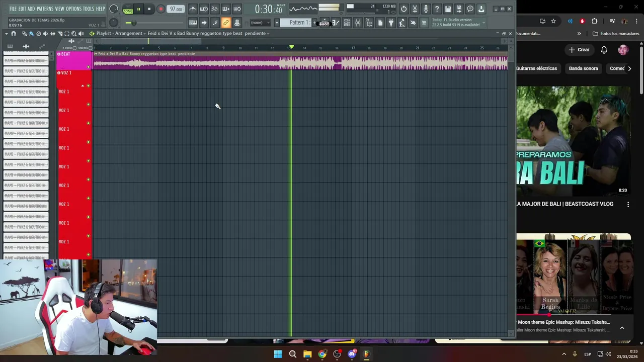Image resolution: width=644 pixels, height=362 pixels.
Task: Open the metronome toggle icon
Action: pos(193,9)
